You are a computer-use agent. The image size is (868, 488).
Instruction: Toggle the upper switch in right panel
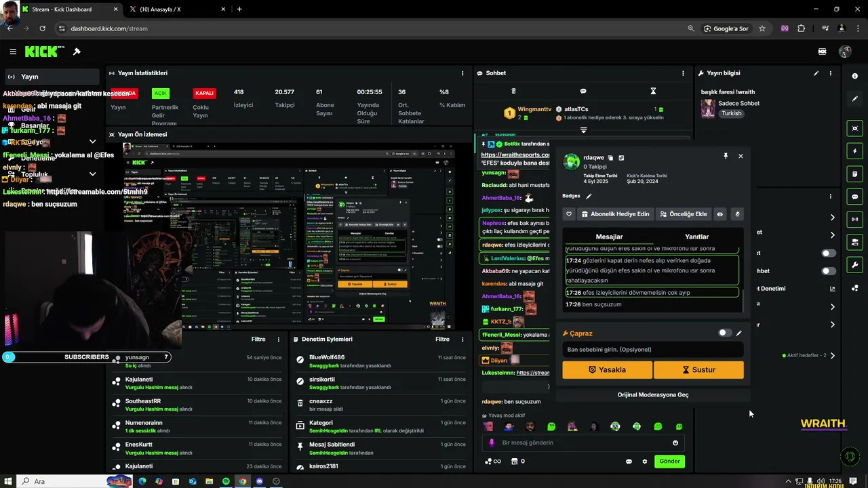pyautogui.click(x=829, y=253)
